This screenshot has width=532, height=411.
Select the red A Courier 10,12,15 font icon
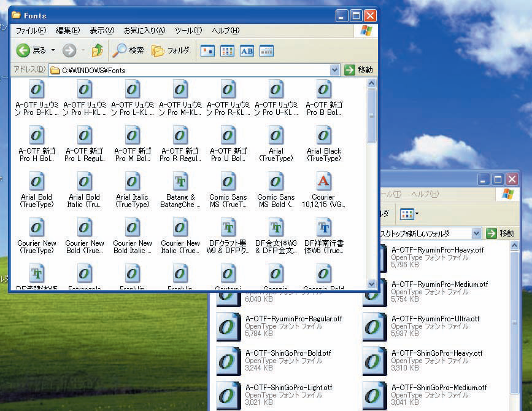pos(323,182)
